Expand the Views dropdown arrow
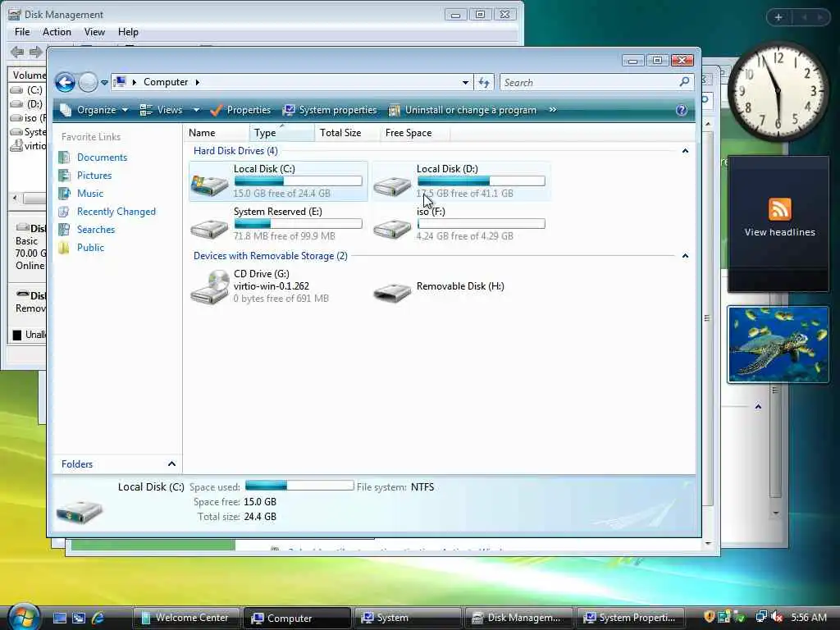This screenshot has height=630, width=840. click(x=196, y=110)
